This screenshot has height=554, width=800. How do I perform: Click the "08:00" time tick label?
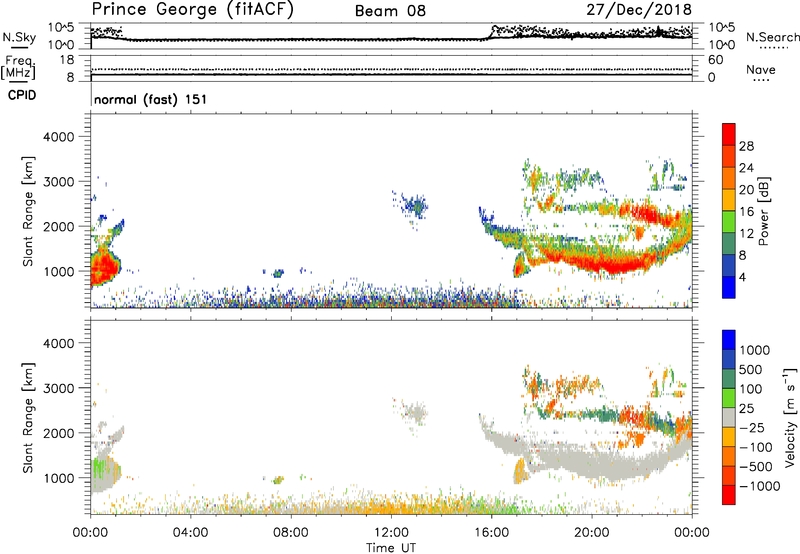tap(291, 533)
